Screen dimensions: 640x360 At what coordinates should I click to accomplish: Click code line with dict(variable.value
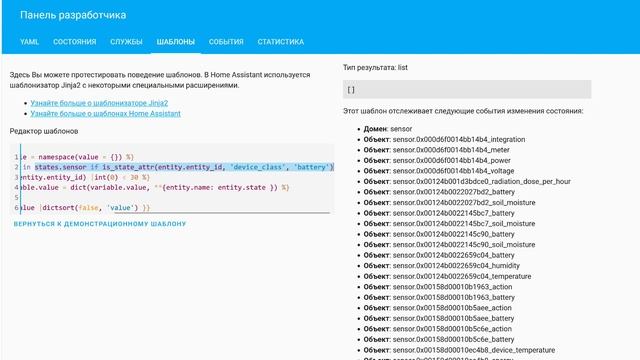point(155,187)
